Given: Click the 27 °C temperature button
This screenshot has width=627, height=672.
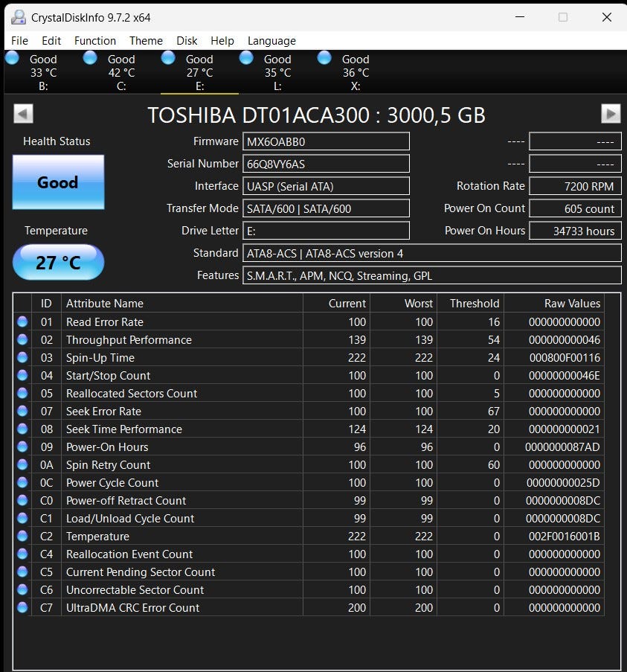Looking at the screenshot, I should pyautogui.click(x=58, y=262).
